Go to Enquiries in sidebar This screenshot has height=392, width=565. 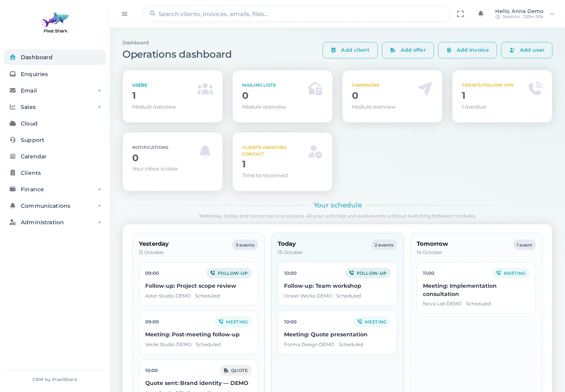(x=55, y=74)
